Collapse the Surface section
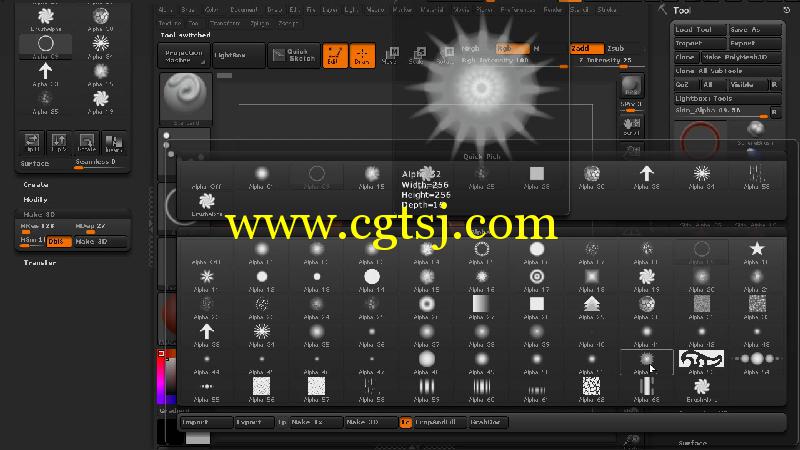Image resolution: width=800 pixels, height=450 pixels. (x=35, y=164)
